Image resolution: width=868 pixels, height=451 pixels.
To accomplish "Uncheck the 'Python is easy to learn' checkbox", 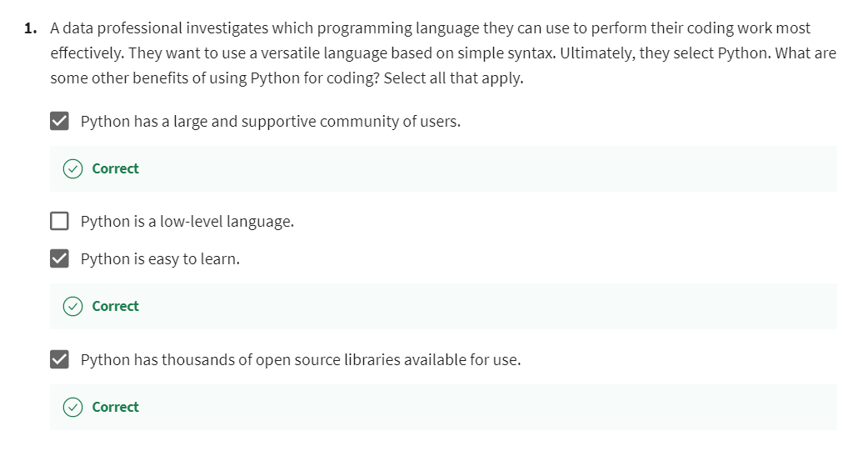I will 59,259.
